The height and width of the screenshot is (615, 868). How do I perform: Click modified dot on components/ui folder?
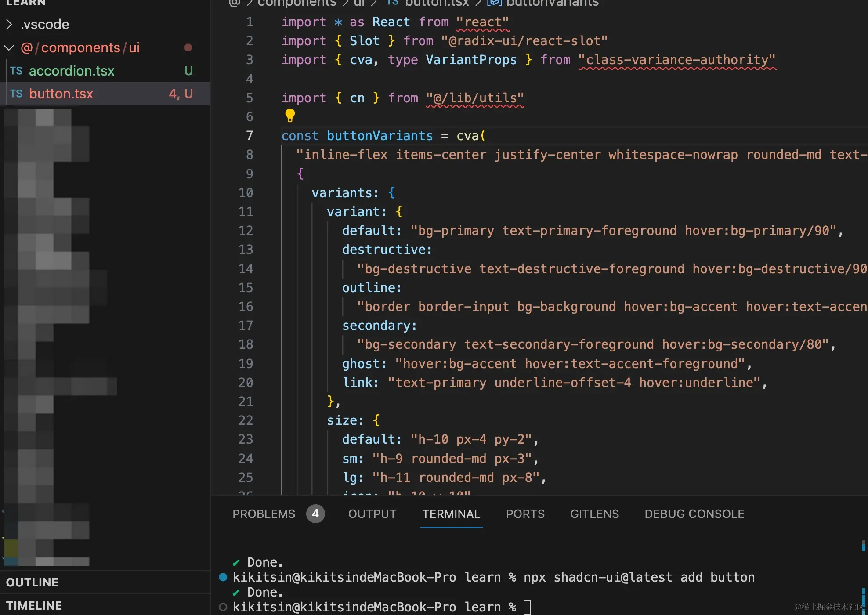(188, 47)
